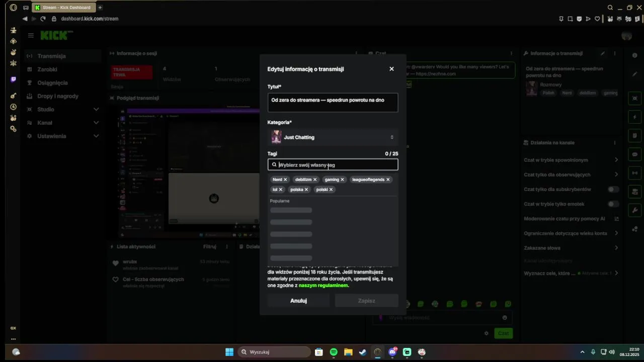Close the Edytuj informację o transmisji dialog

pos(391,69)
